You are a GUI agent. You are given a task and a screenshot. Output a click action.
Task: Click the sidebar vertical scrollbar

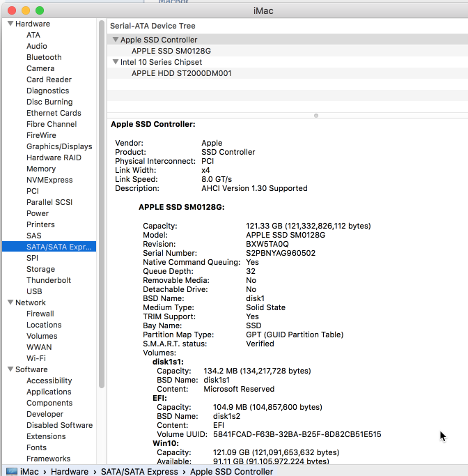[x=102, y=204]
